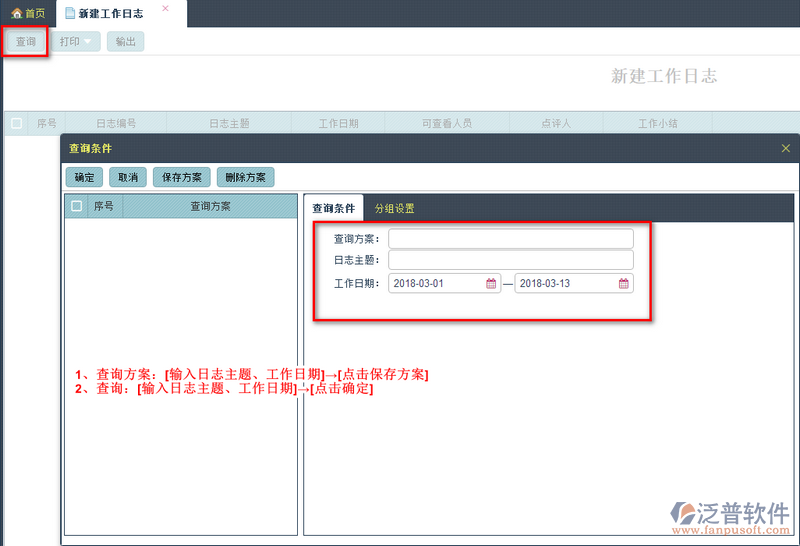Open calendar picker for start date
The height and width of the screenshot is (546, 800).
coord(491,283)
